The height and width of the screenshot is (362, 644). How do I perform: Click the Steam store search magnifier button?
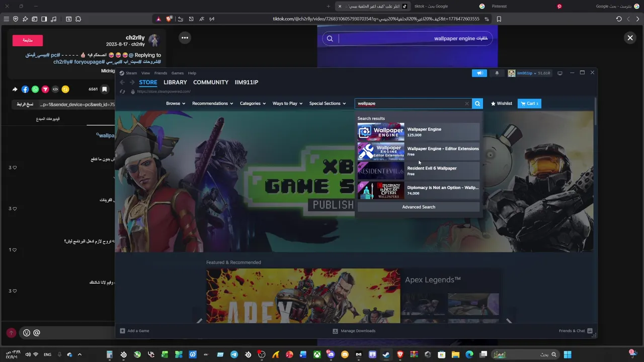[477, 104]
